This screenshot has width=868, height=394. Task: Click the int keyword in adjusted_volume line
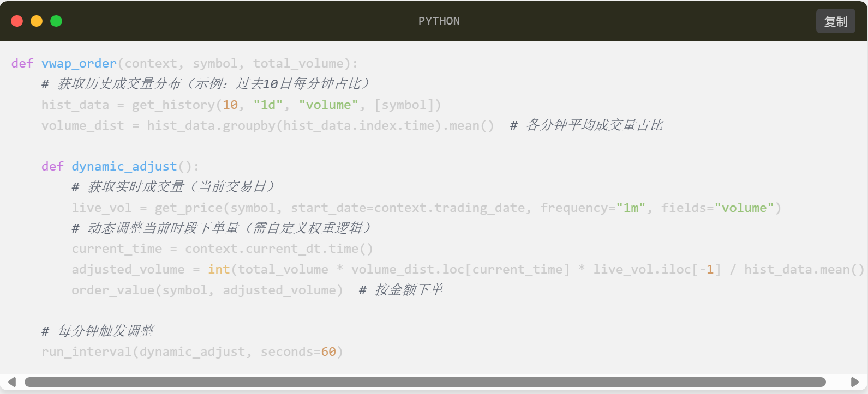(219, 269)
